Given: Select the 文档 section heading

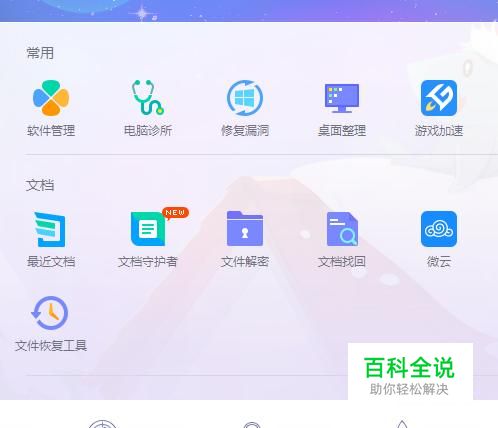Looking at the screenshot, I should pos(40,185).
